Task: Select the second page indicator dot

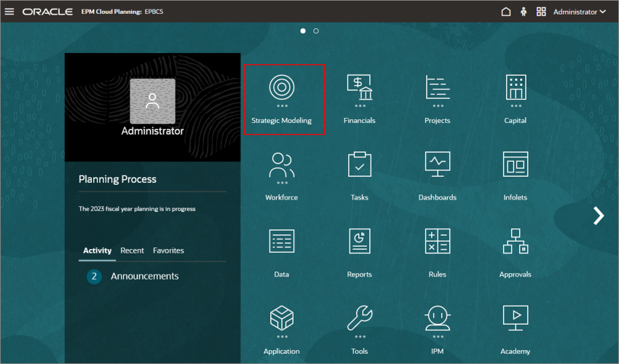Action: click(316, 31)
